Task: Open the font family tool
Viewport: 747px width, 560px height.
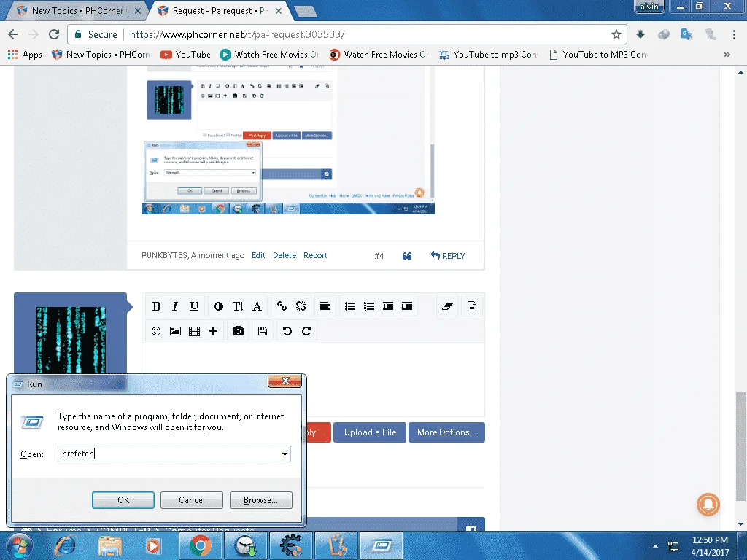Action: [257, 306]
